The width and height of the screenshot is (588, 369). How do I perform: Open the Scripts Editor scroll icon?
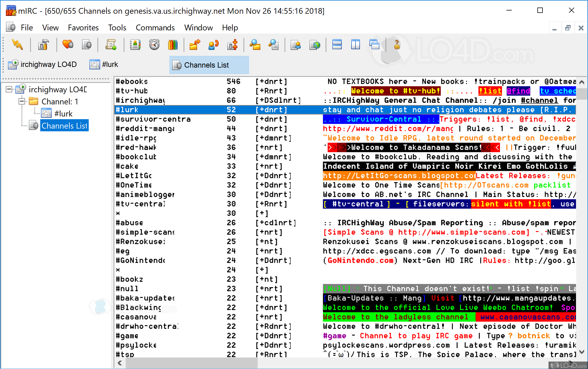pos(111,45)
